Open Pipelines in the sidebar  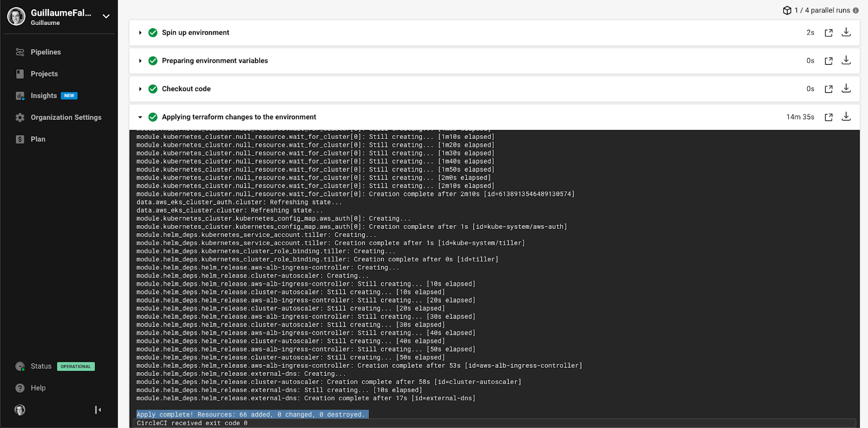pyautogui.click(x=46, y=52)
